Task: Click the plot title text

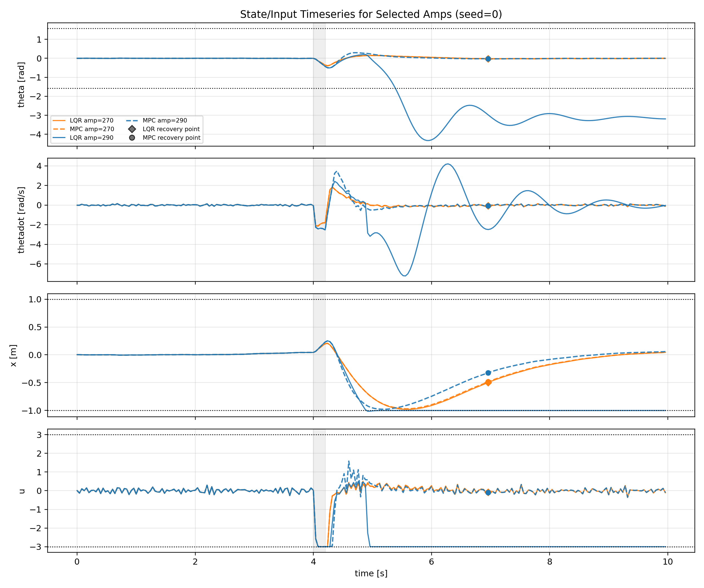Action: [371, 14]
